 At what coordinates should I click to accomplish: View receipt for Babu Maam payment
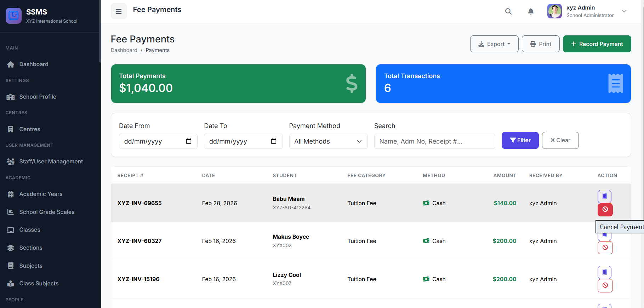click(x=604, y=196)
